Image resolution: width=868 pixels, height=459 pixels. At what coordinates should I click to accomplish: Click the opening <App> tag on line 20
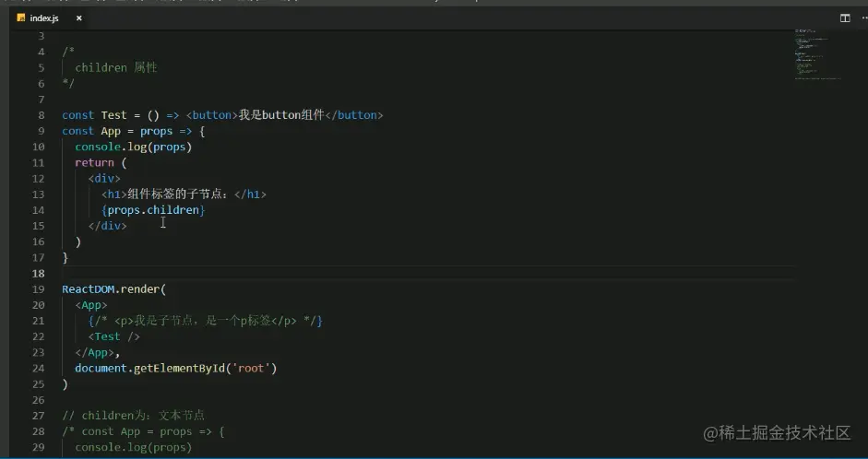91,305
